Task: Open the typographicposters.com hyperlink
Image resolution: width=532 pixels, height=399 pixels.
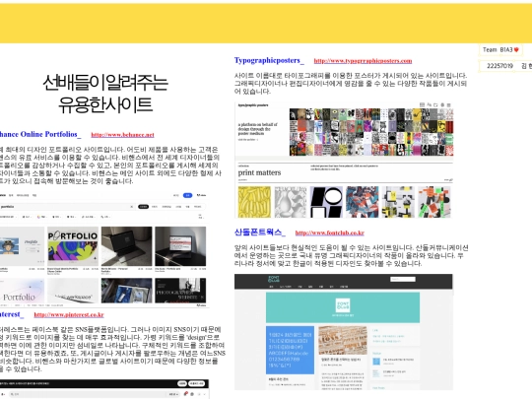Action: pyautogui.click(x=363, y=61)
